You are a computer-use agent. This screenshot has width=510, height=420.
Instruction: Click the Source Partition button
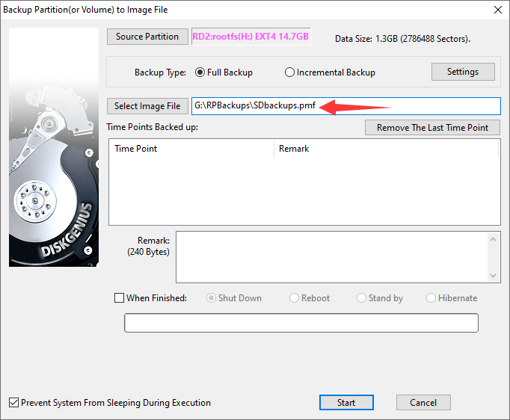(x=147, y=37)
